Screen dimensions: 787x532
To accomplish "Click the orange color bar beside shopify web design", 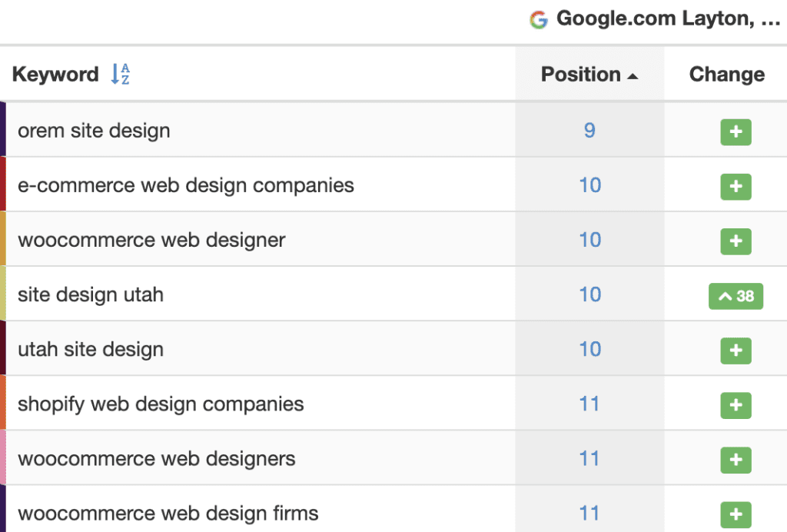I will click(3, 404).
